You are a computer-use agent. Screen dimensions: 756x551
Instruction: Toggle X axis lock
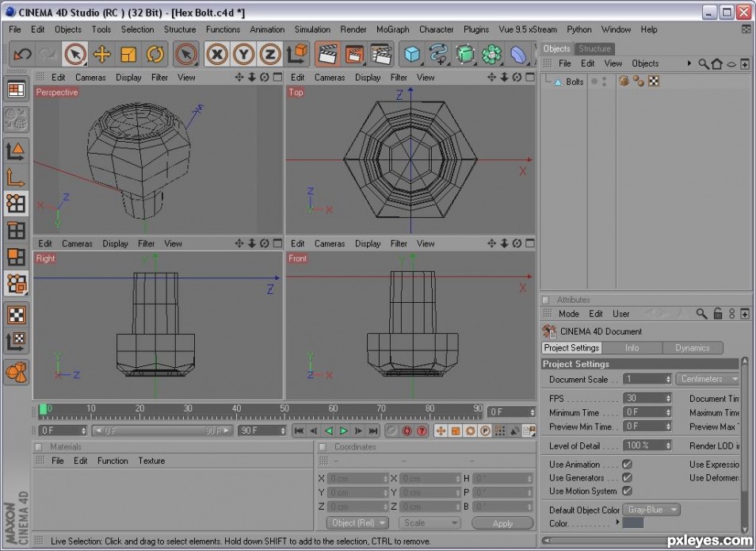[x=217, y=54]
